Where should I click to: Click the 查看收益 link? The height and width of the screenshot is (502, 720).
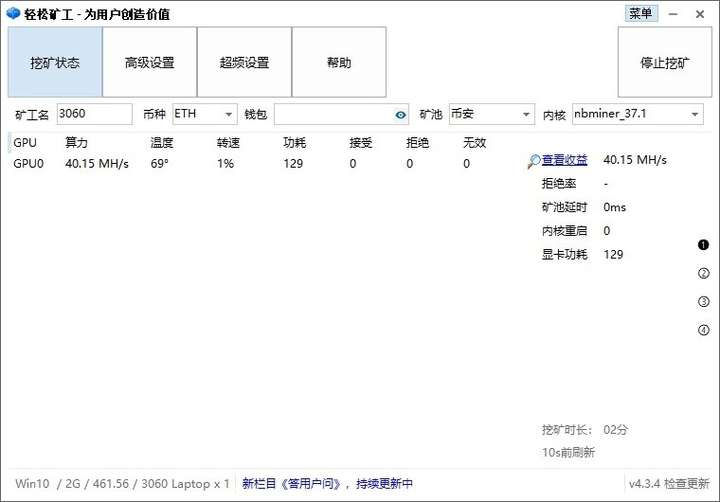point(564,160)
